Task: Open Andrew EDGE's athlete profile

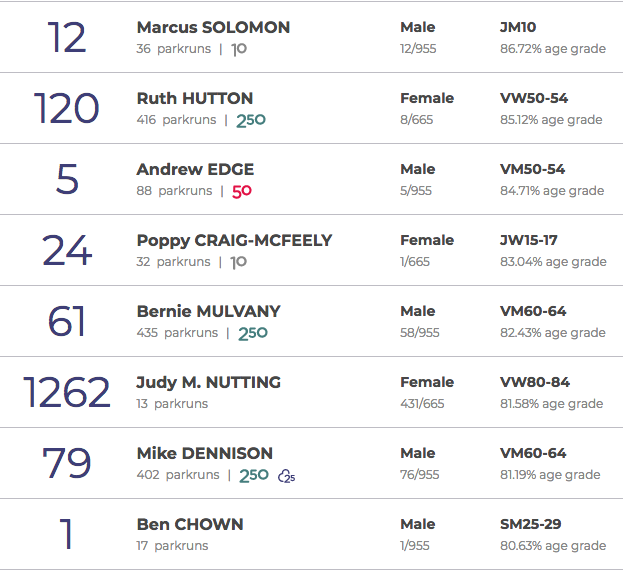Action: click(195, 169)
